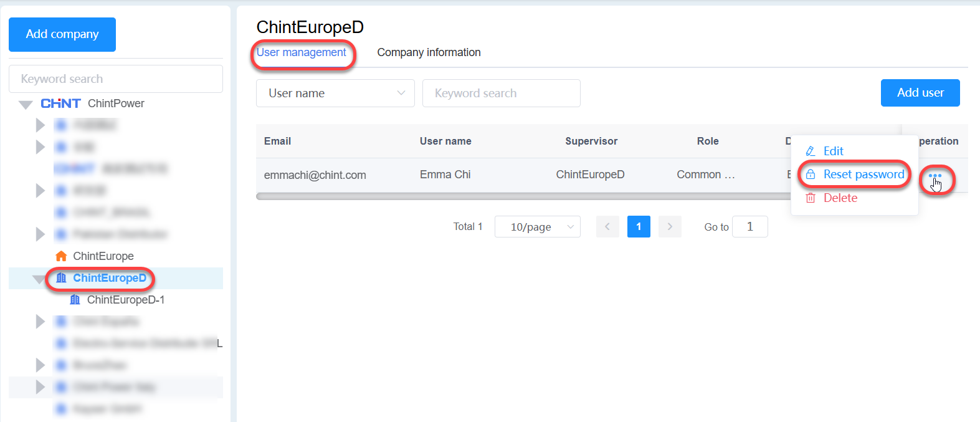
Task: Choose Edit from the operation menu
Action: click(833, 151)
